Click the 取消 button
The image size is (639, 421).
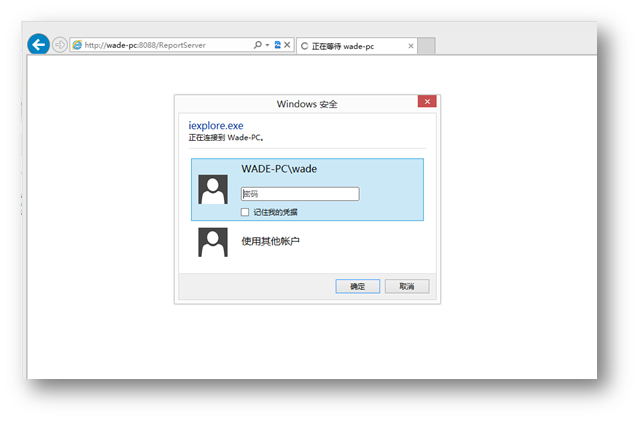click(x=407, y=286)
